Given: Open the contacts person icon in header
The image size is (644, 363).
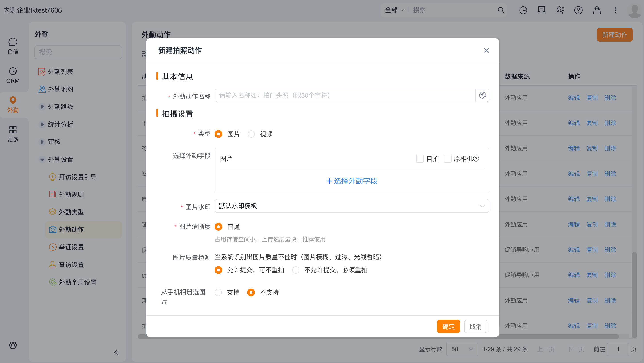Looking at the screenshot, I should (560, 10).
